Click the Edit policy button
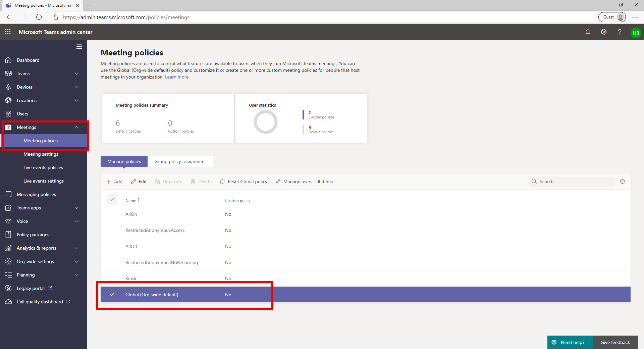This screenshot has height=349, width=644. [139, 182]
